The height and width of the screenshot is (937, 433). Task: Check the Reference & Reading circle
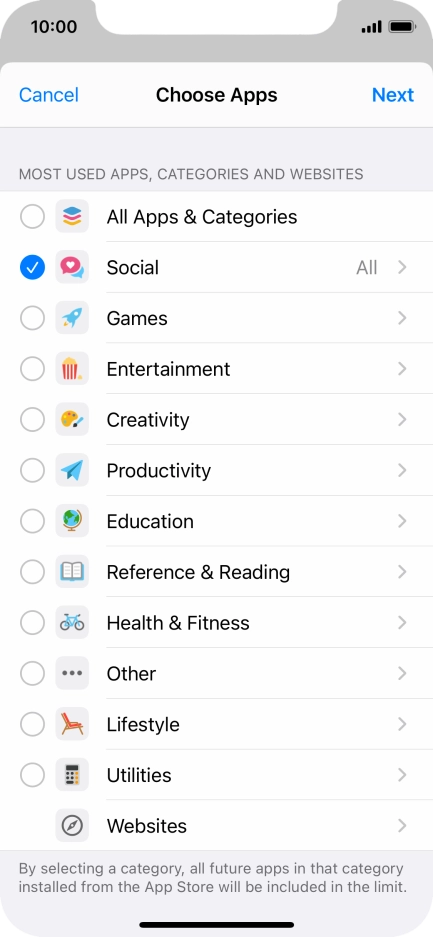[32, 572]
